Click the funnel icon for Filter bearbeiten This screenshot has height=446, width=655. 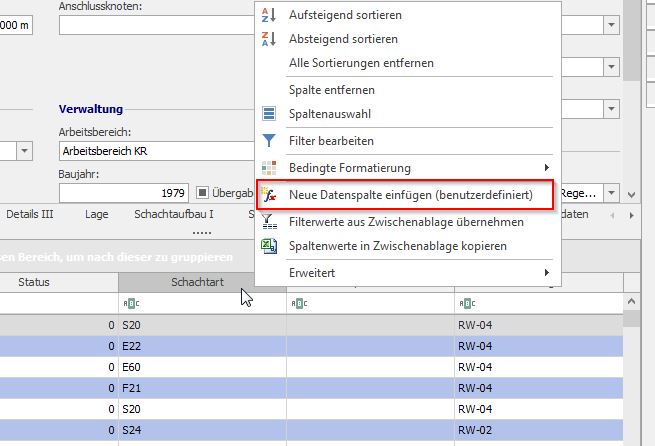tap(268, 141)
